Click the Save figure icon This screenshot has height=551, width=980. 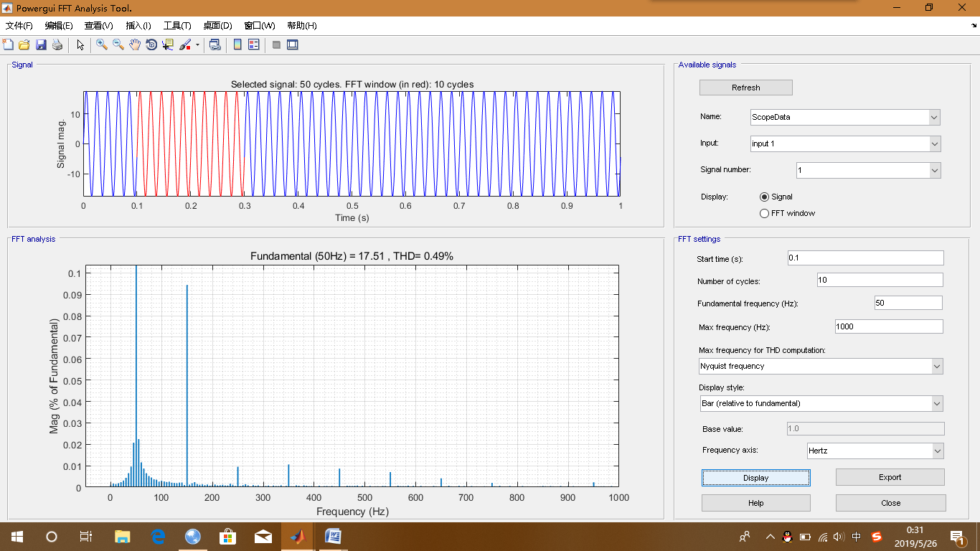pos(41,44)
